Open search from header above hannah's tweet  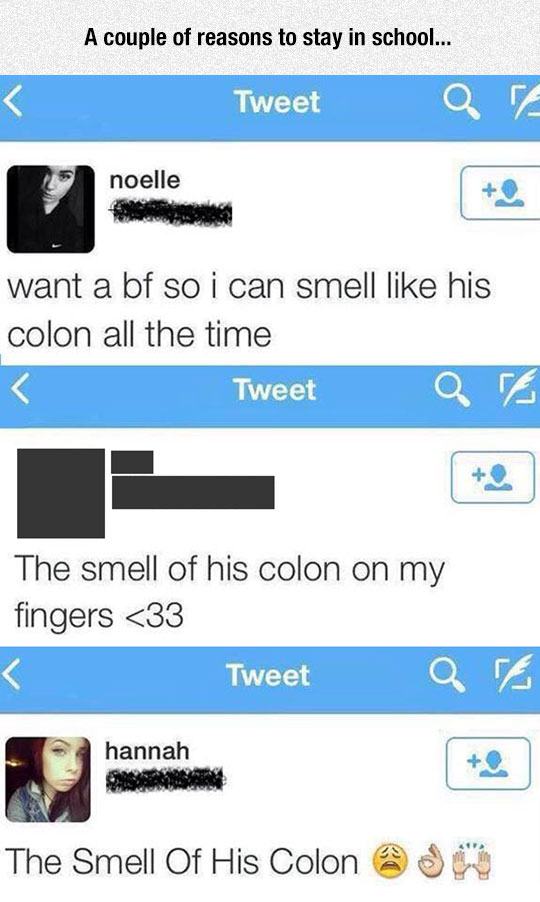(x=447, y=675)
